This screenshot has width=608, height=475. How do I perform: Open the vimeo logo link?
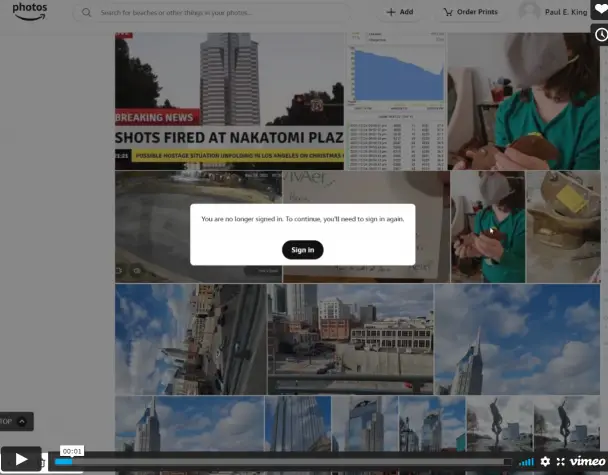pyautogui.click(x=587, y=461)
